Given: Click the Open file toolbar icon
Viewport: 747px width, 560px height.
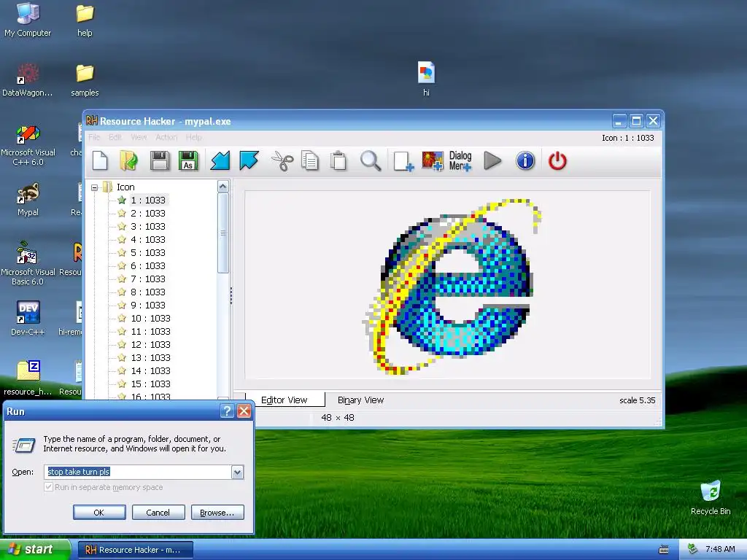Looking at the screenshot, I should 128,160.
